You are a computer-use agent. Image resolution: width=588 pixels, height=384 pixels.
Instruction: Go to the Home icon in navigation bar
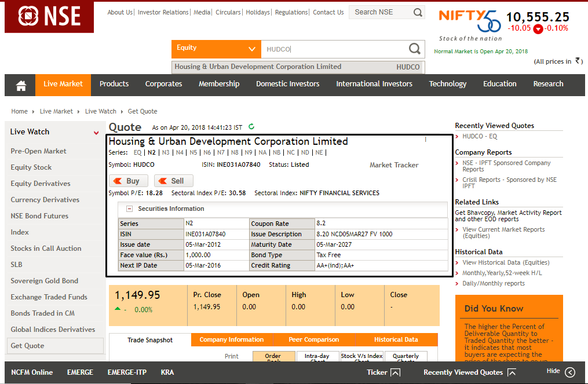[21, 86]
